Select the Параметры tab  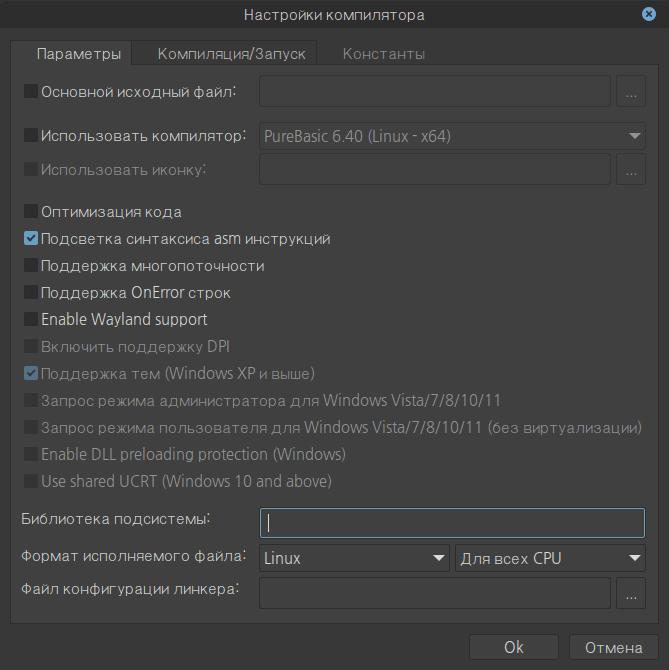click(x=78, y=53)
